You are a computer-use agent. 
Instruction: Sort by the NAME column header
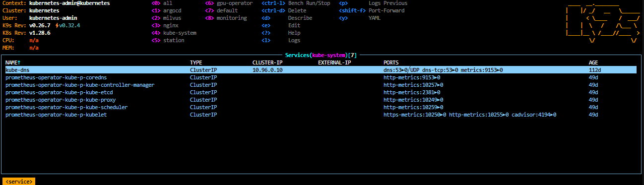(x=13, y=62)
